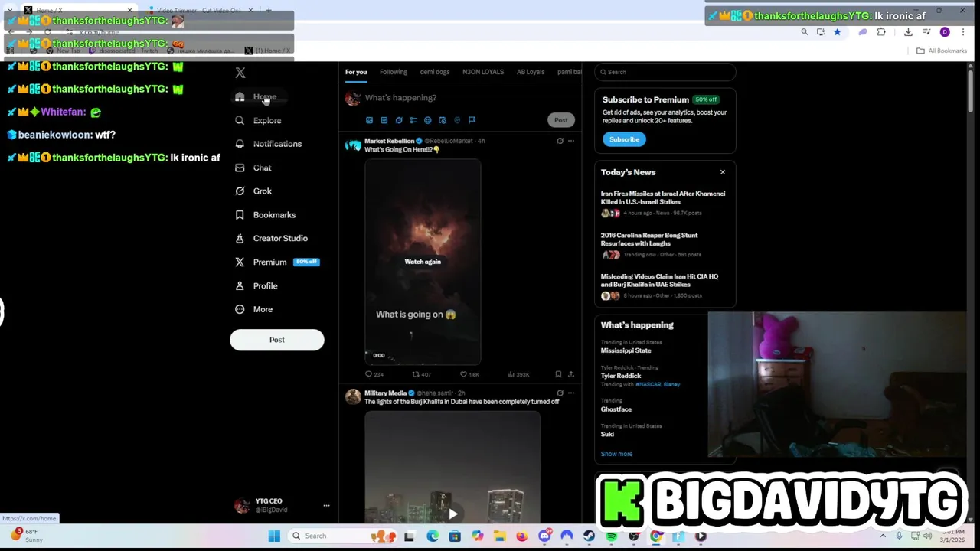Click Show more under What's happening

[616, 454]
